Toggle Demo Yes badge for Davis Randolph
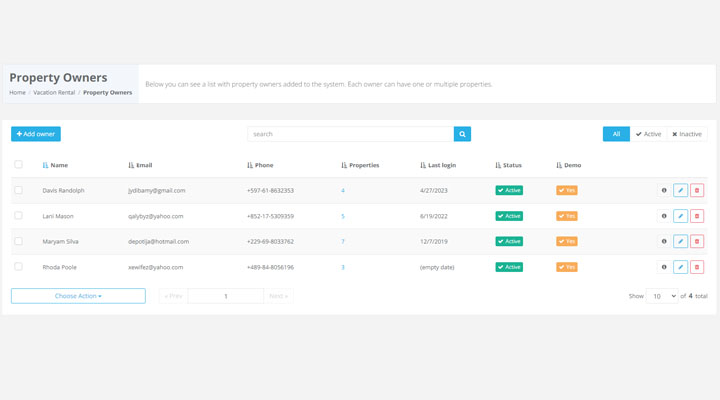 click(567, 190)
